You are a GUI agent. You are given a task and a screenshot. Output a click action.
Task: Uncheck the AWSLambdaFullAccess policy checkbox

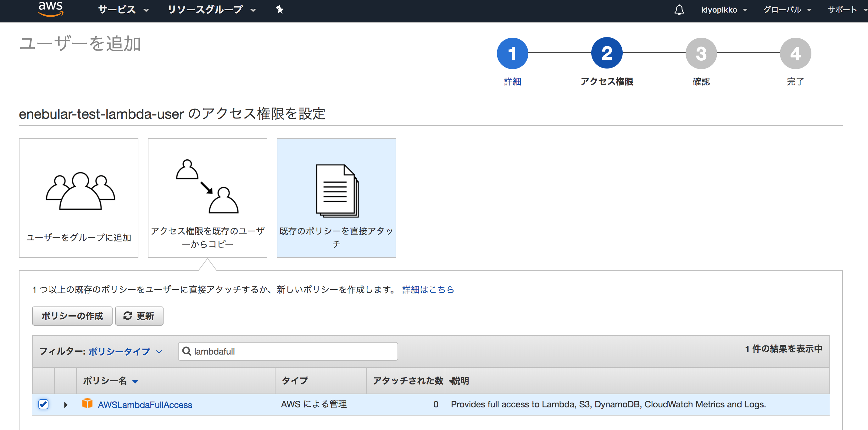click(43, 404)
